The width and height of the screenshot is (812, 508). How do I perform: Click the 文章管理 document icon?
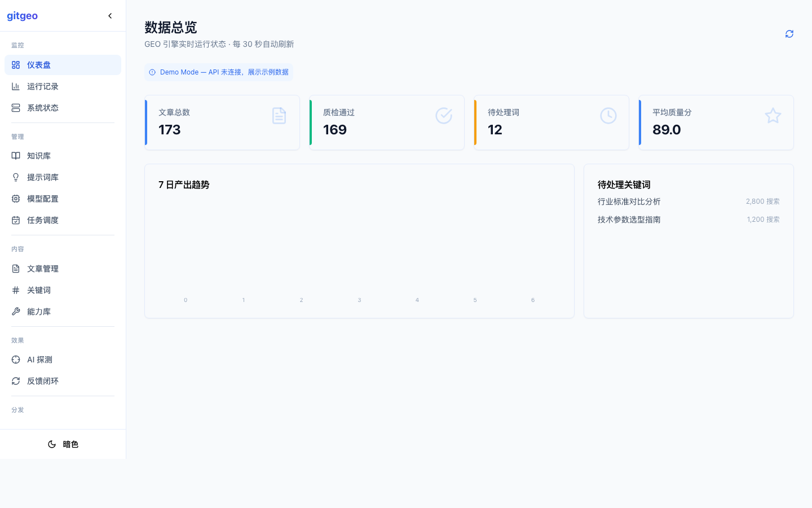tap(16, 269)
